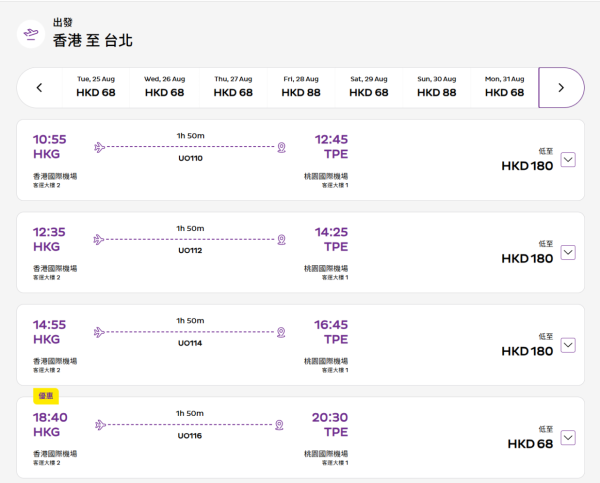Click the plane icon on flight UO112

[99, 239]
